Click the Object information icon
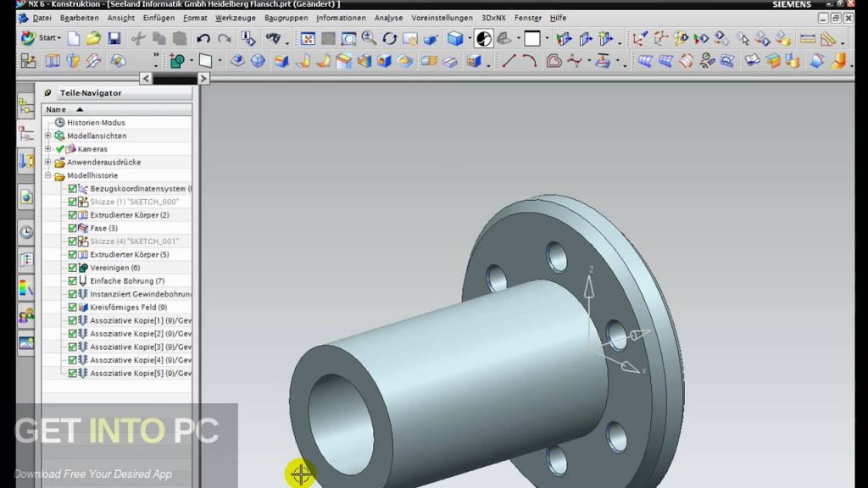This screenshot has width=868, height=488. coord(248,38)
